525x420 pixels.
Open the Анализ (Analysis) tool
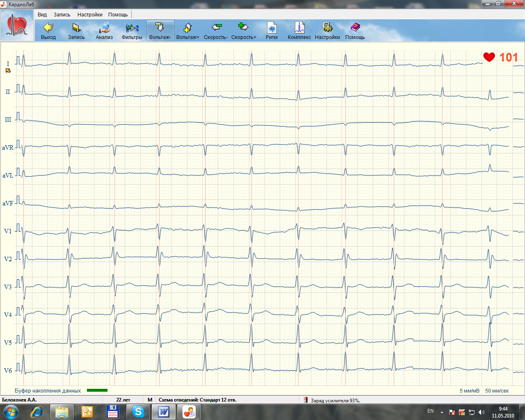point(104,31)
